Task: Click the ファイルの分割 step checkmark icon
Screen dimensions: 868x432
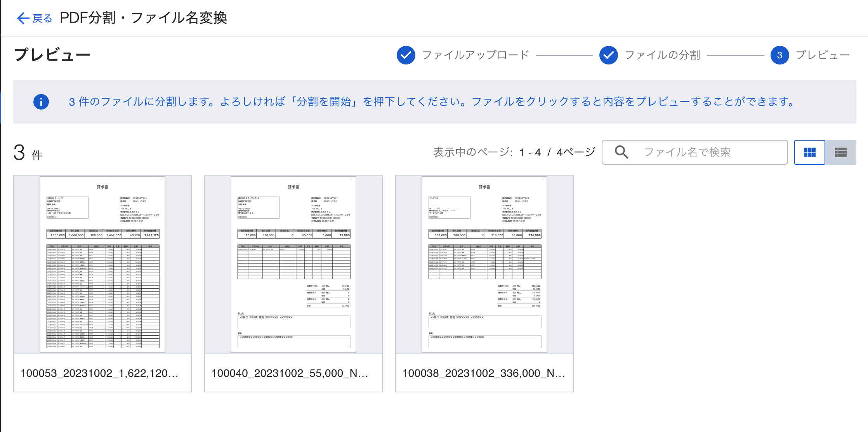Action: (x=608, y=55)
